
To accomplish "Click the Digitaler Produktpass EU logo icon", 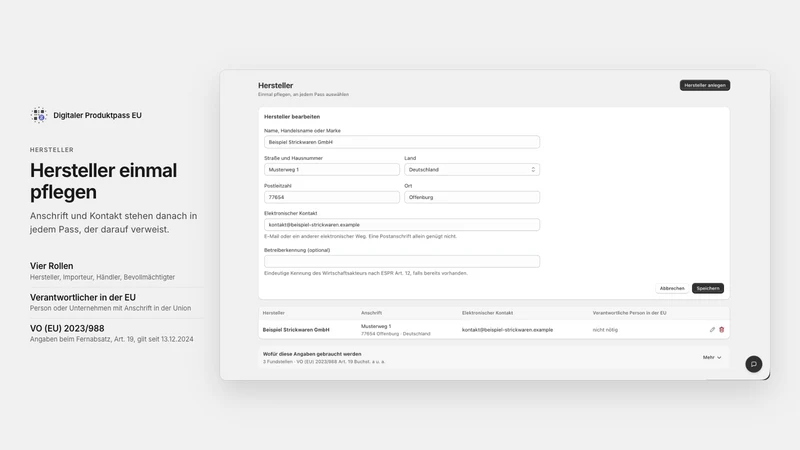I will pos(39,115).
